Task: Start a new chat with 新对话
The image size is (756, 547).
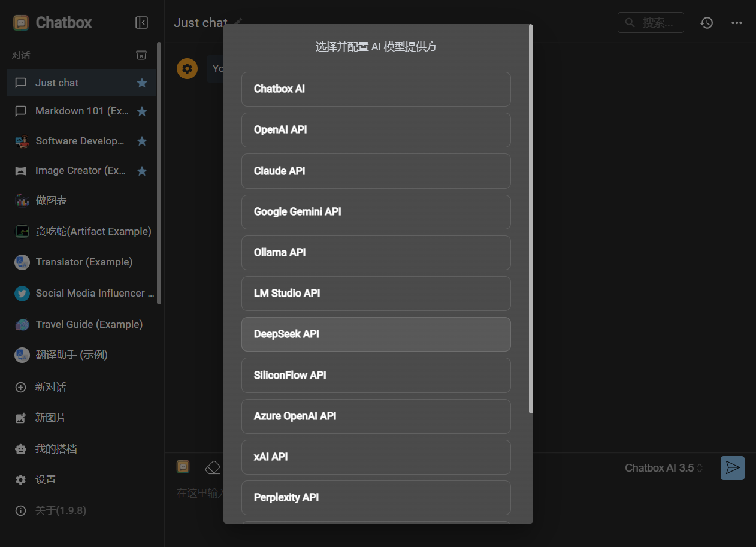Action: [x=81, y=387]
